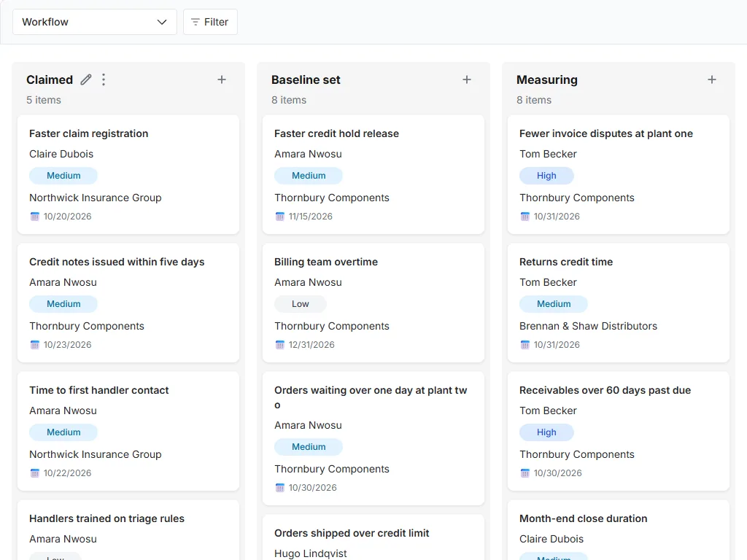
Task: Open the Orders shipped over credit limit card
Action: [x=373, y=537]
